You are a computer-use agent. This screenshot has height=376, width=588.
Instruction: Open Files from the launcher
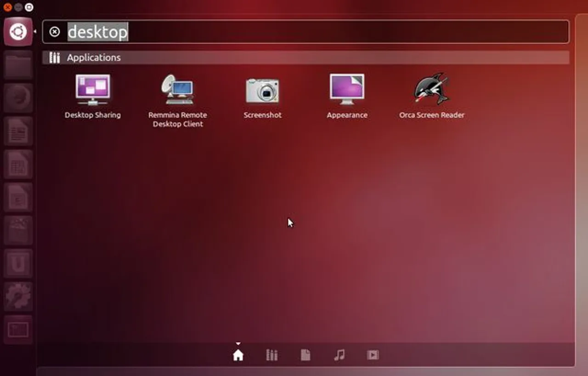(x=18, y=65)
